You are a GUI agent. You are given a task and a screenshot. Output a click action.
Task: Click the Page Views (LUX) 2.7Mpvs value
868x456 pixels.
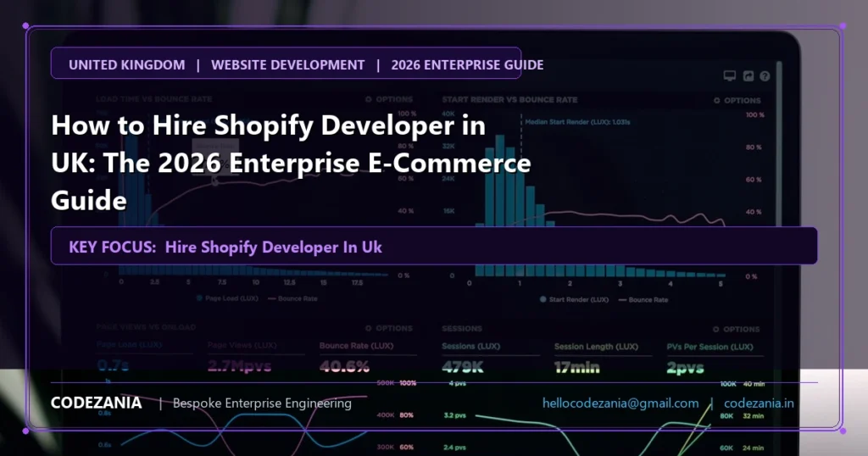pyautogui.click(x=239, y=366)
